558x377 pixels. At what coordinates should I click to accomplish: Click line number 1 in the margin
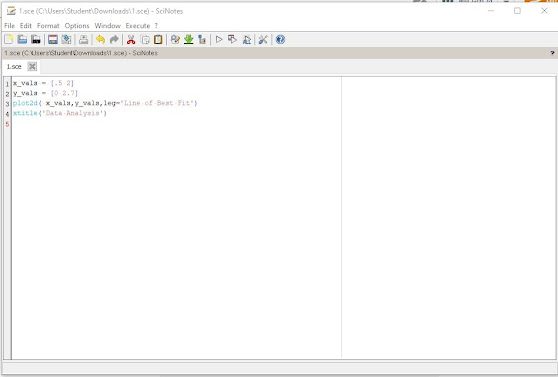(x=7, y=84)
